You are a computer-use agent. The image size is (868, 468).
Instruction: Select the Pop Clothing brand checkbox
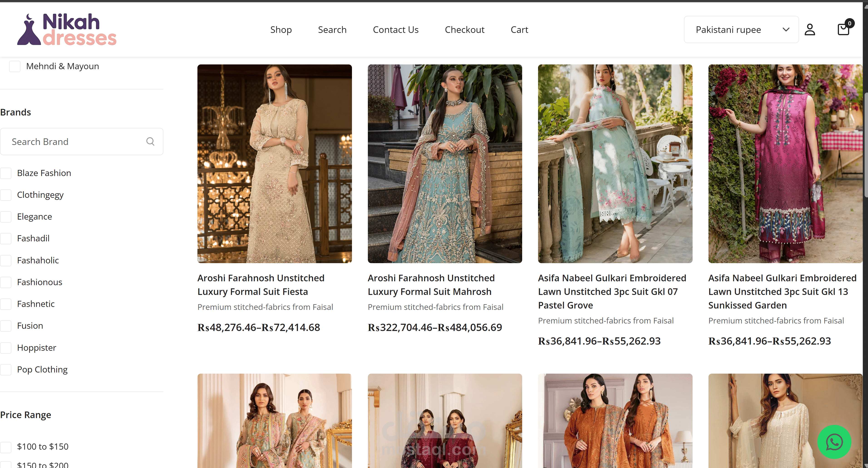6,370
